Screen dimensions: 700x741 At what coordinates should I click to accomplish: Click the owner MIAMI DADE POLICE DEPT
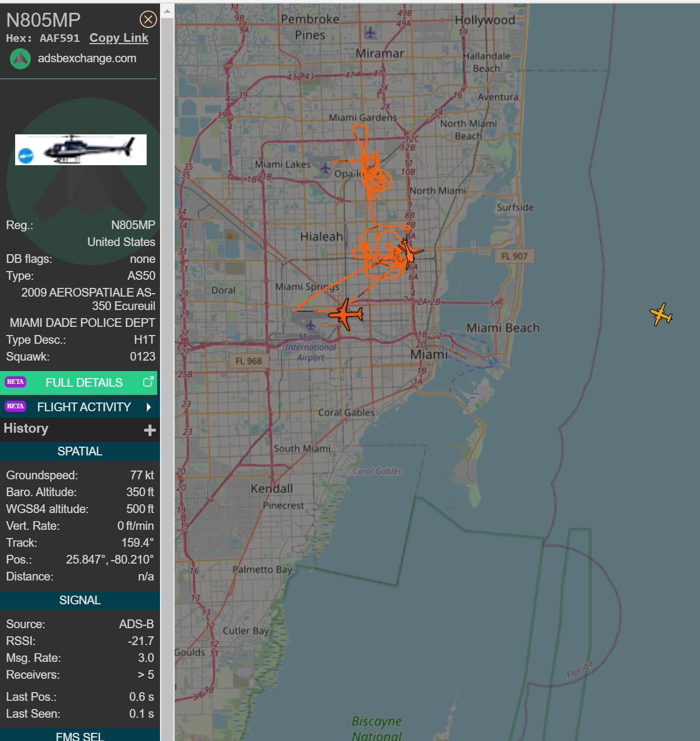(83, 323)
